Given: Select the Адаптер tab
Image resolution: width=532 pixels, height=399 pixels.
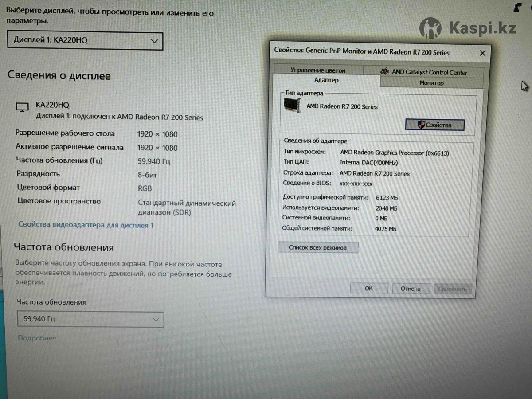Looking at the screenshot, I should tap(326, 80).
